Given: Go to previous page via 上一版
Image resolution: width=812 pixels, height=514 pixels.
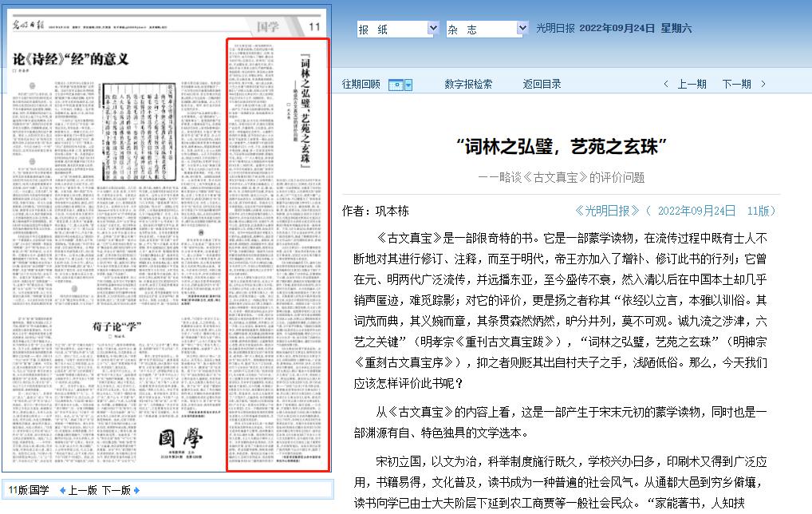Looking at the screenshot, I should pyautogui.click(x=82, y=490).
